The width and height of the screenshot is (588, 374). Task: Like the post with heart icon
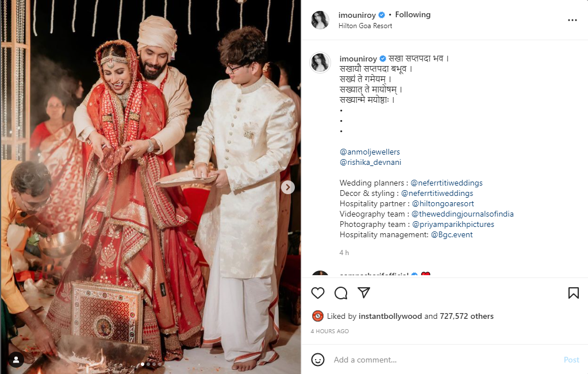318,293
